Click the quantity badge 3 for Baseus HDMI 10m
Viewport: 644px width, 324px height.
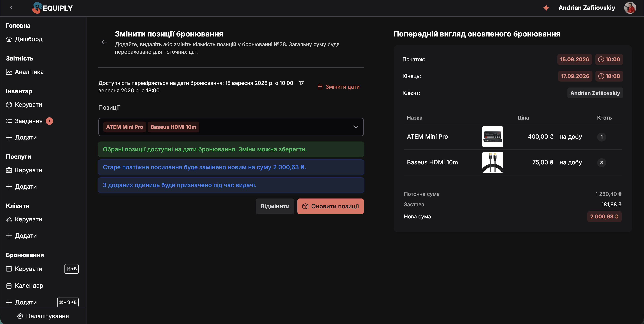pos(602,163)
